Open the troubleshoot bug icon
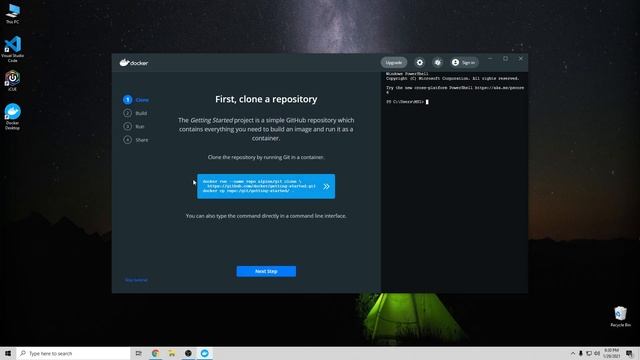 coord(438,62)
